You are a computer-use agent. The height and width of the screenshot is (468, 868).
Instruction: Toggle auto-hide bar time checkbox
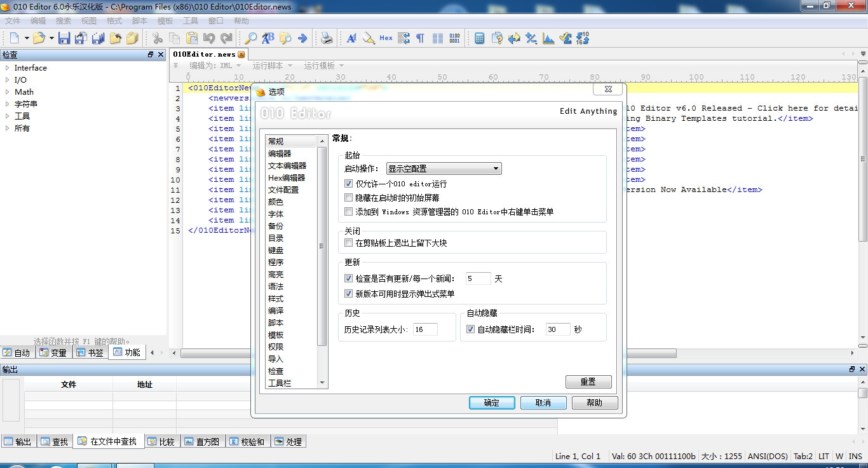(x=470, y=329)
